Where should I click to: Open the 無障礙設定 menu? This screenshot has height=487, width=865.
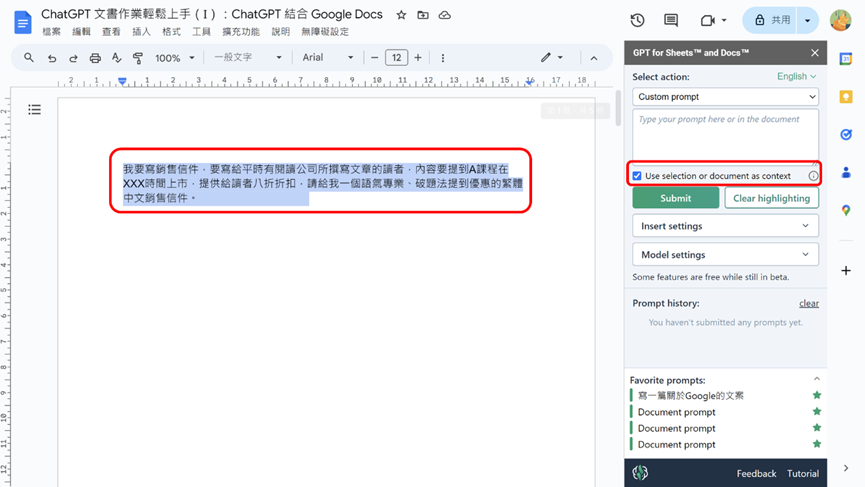[x=325, y=32]
